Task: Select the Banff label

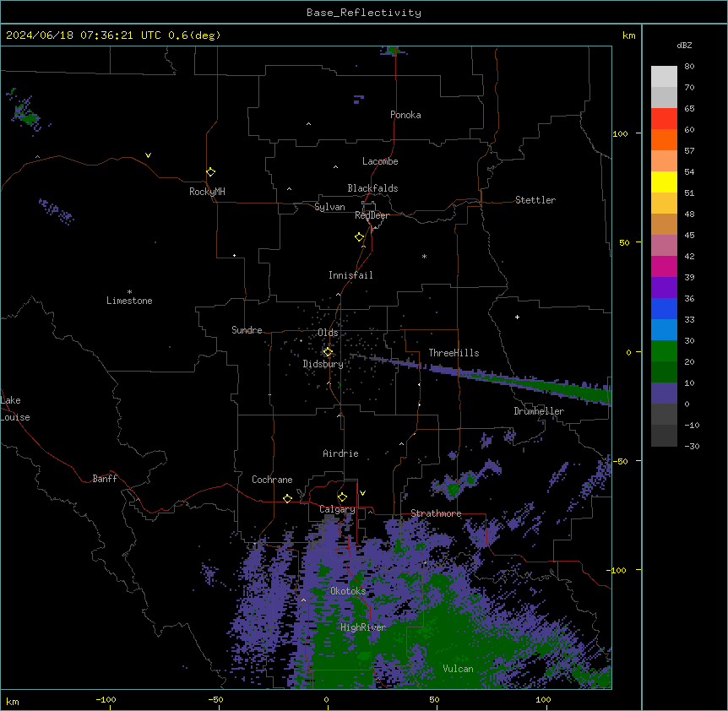Action: pos(105,479)
